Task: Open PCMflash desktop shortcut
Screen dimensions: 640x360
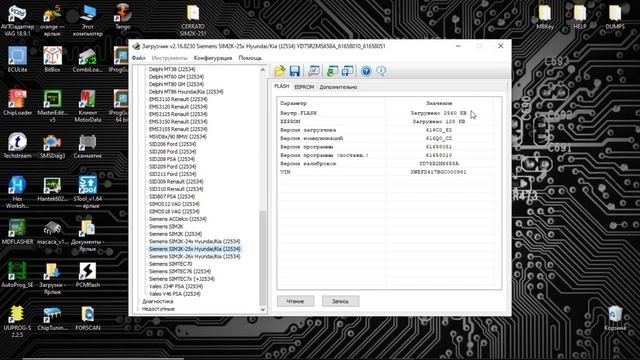Action: (87, 275)
